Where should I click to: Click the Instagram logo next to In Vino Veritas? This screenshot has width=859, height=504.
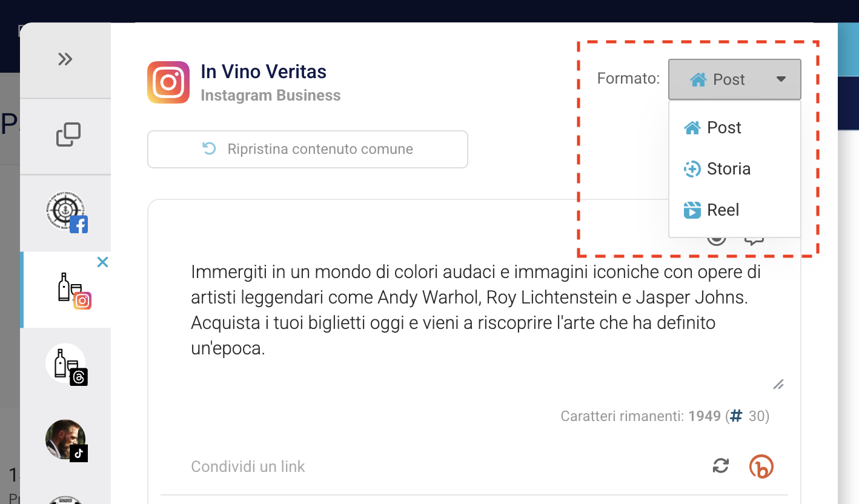pos(168,82)
